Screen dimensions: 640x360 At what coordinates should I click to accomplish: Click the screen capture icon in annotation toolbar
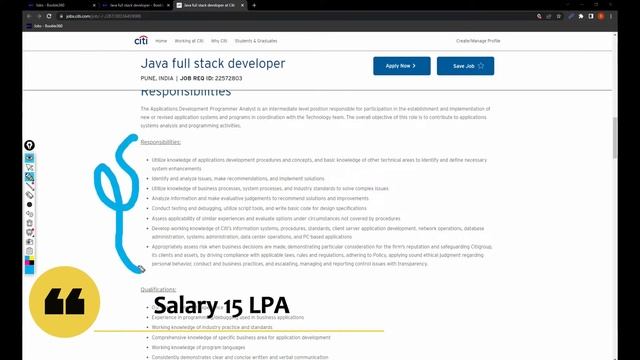coord(29,232)
